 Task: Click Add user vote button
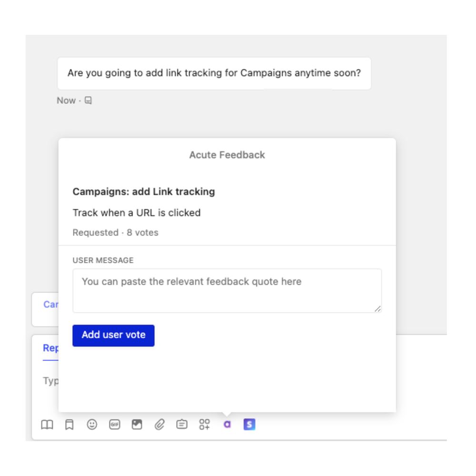coord(113,335)
